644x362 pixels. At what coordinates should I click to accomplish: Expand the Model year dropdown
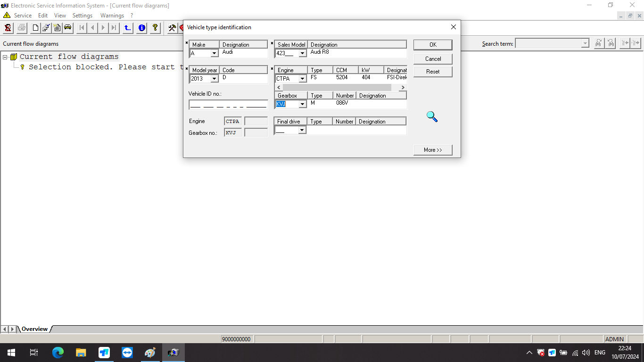pyautogui.click(x=214, y=79)
